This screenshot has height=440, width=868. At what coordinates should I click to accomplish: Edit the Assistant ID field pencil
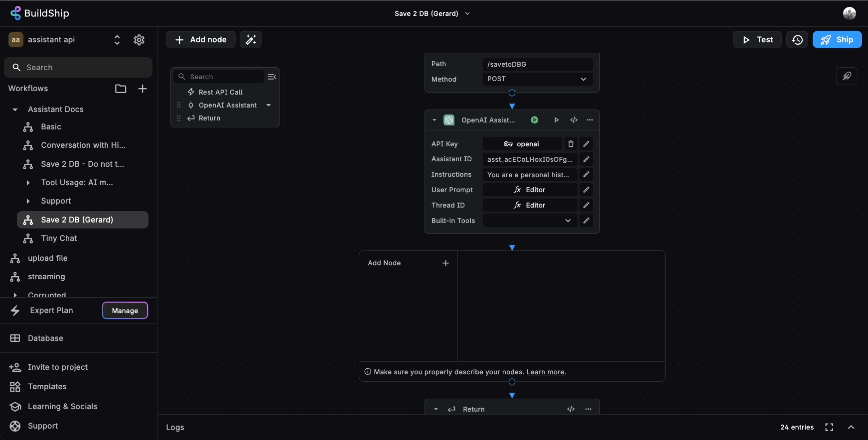click(x=586, y=159)
